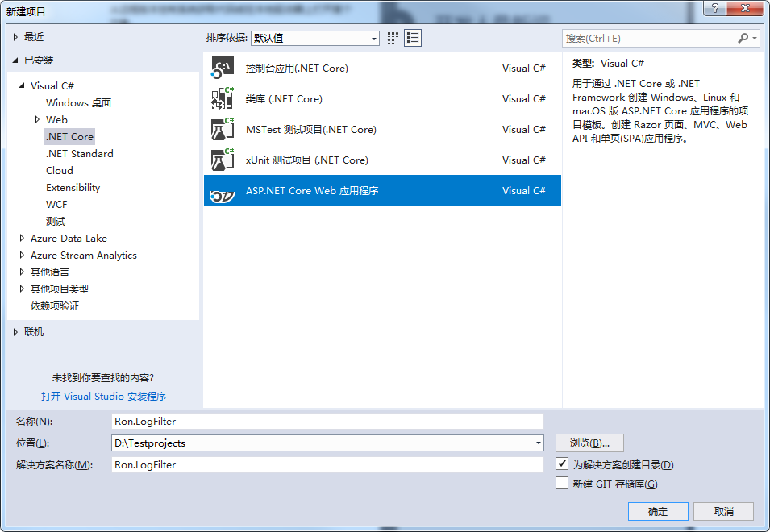This screenshot has width=770, height=532.
Task: Expand the Azure Stream Analytics node
Action: 22,256
